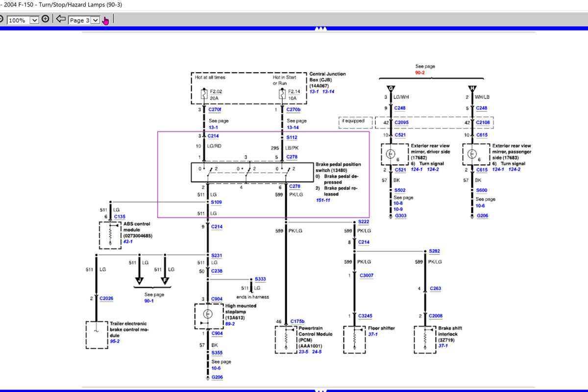Screen dimensions: 588x392
Task: Click 'Brake shift interlock' label
Action: tap(450, 331)
